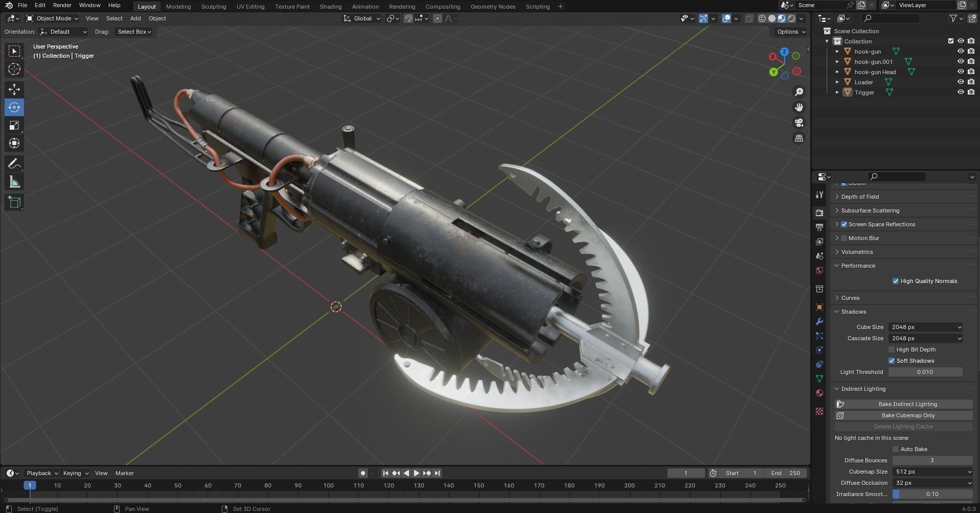The width and height of the screenshot is (980, 513).
Task: Open the Output properties tab
Action: click(819, 227)
